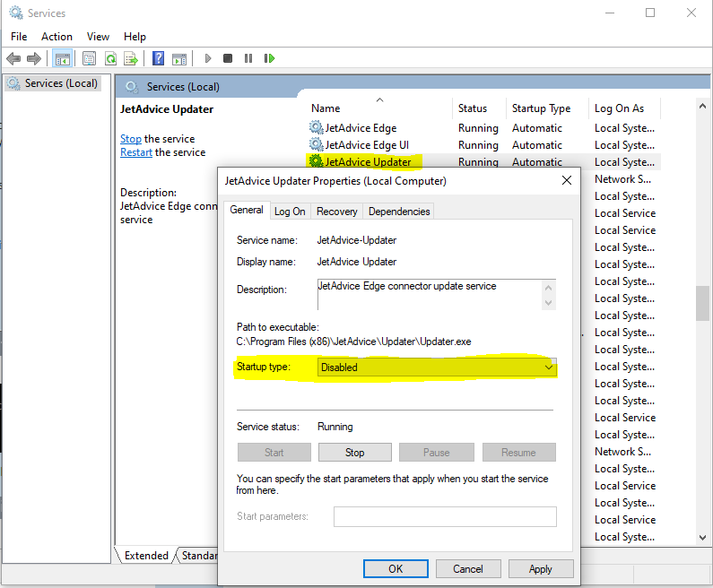The width and height of the screenshot is (713, 588).
Task: Click the Restart the service link
Action: tap(136, 152)
